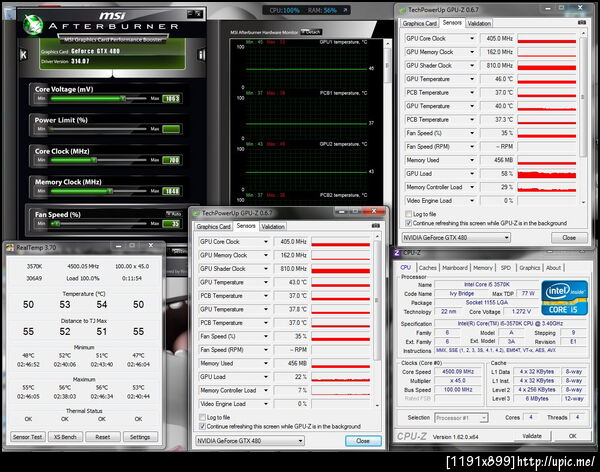Open RealTemp Settings
The width and height of the screenshot is (600, 472).
point(140,437)
